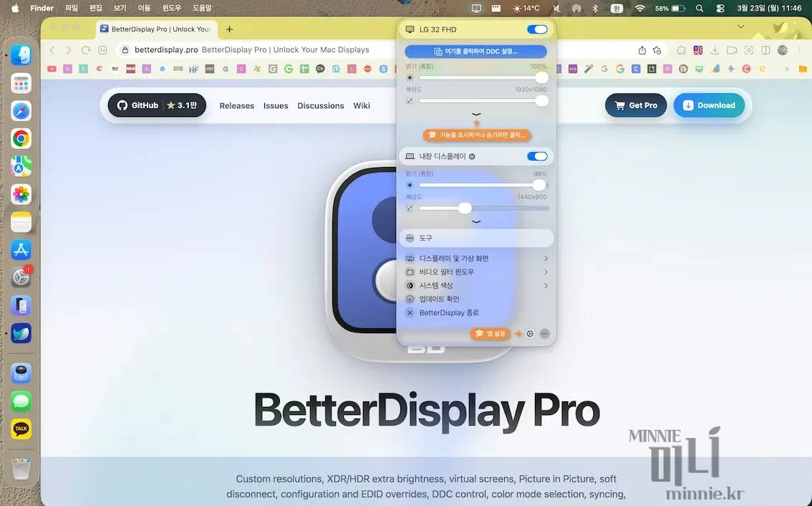The height and width of the screenshot is (506, 812).
Task: Open the 윈도우 menu
Action: point(172,9)
